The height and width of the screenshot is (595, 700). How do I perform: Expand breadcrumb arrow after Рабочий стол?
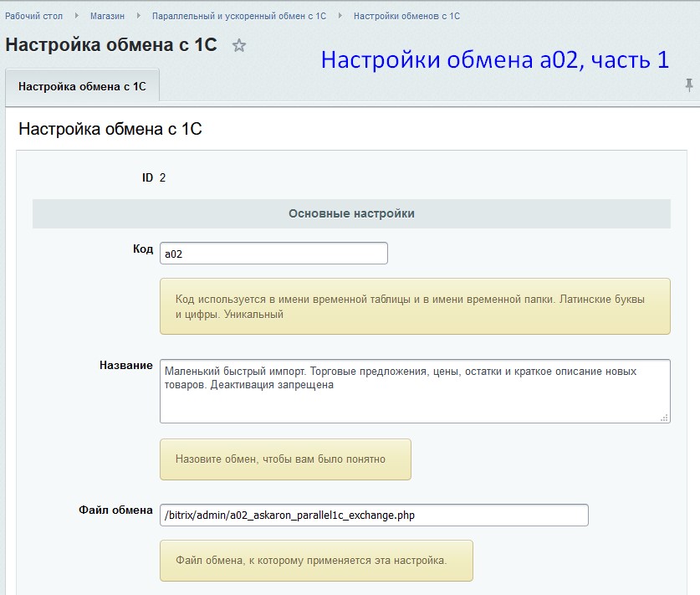76,16
